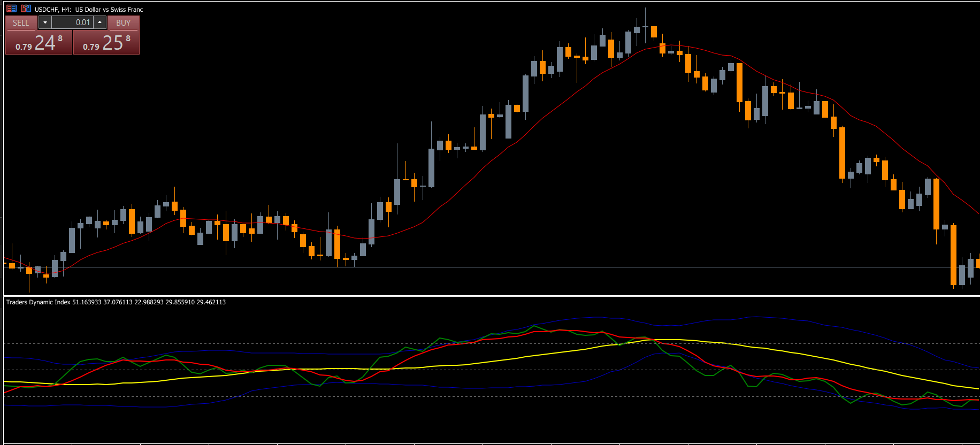Click the horizontal bid price line
980x445 pixels.
[x=481, y=267]
